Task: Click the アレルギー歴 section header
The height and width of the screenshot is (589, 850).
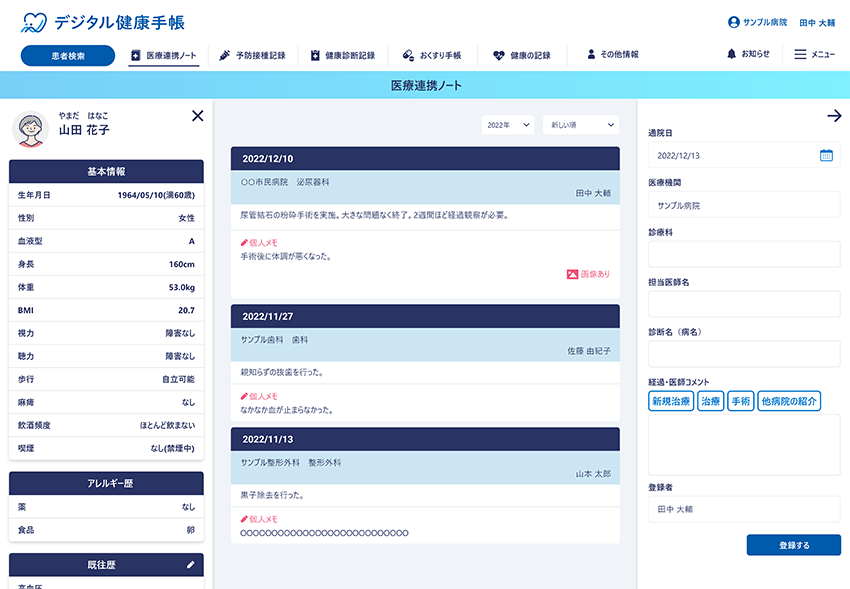Action: (106, 483)
